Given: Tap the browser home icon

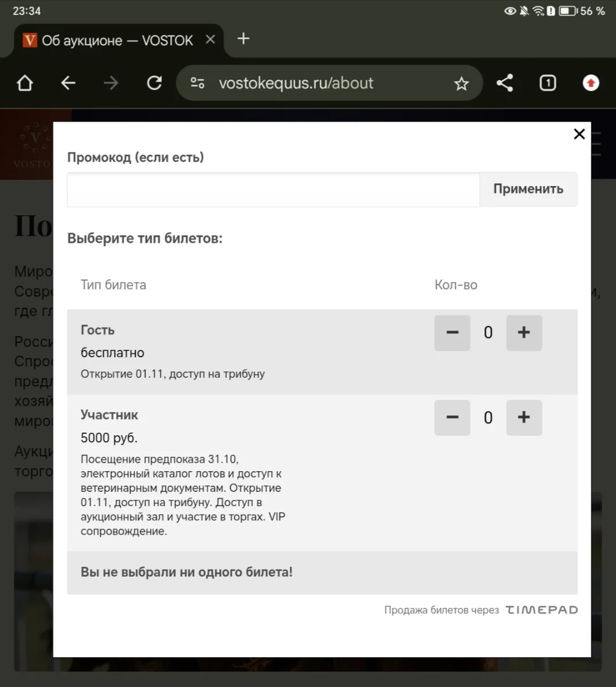Looking at the screenshot, I should [25, 83].
